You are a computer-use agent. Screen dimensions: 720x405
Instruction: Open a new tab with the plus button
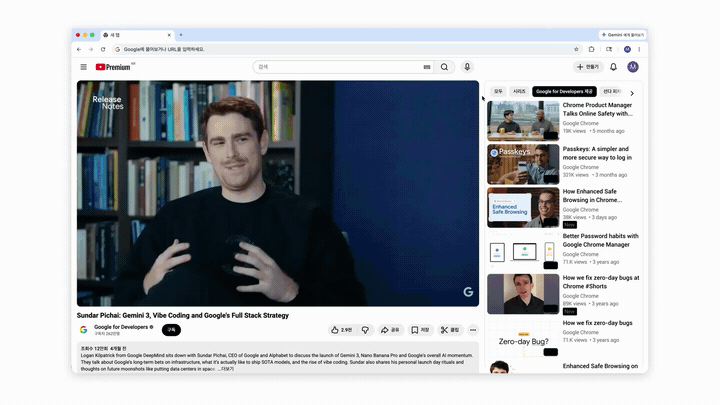tap(181, 35)
